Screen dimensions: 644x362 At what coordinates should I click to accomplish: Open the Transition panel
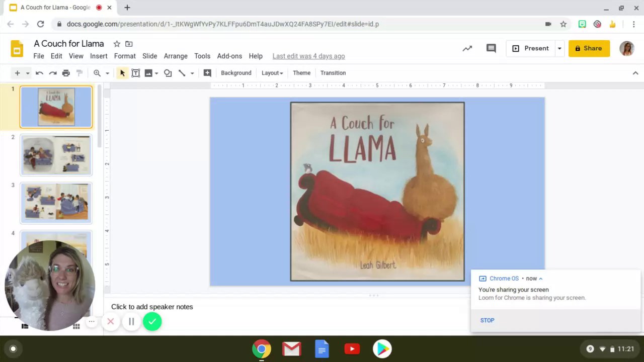coord(333,73)
